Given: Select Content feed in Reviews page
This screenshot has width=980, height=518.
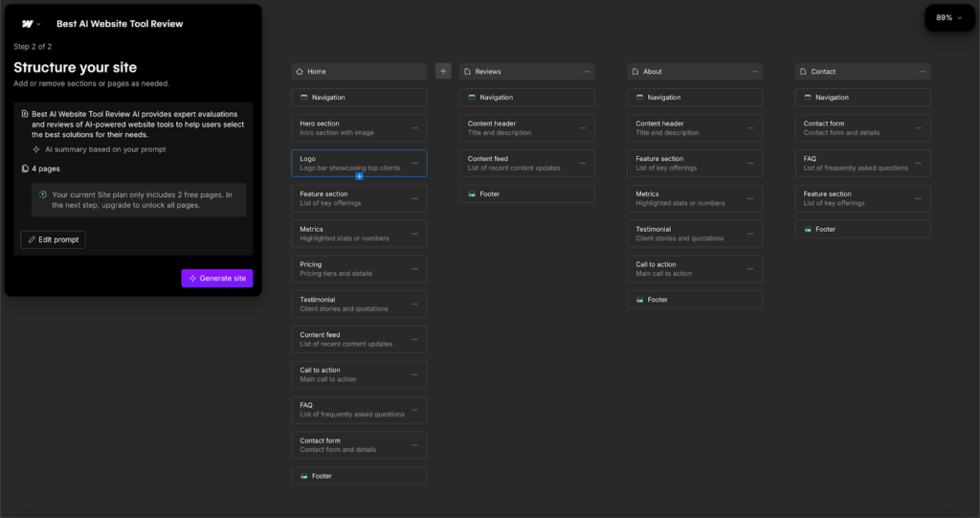Looking at the screenshot, I should 517,164.
